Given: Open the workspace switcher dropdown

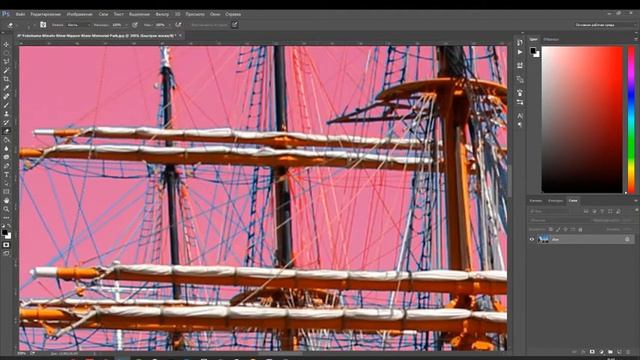Looking at the screenshot, I should coord(605,25).
